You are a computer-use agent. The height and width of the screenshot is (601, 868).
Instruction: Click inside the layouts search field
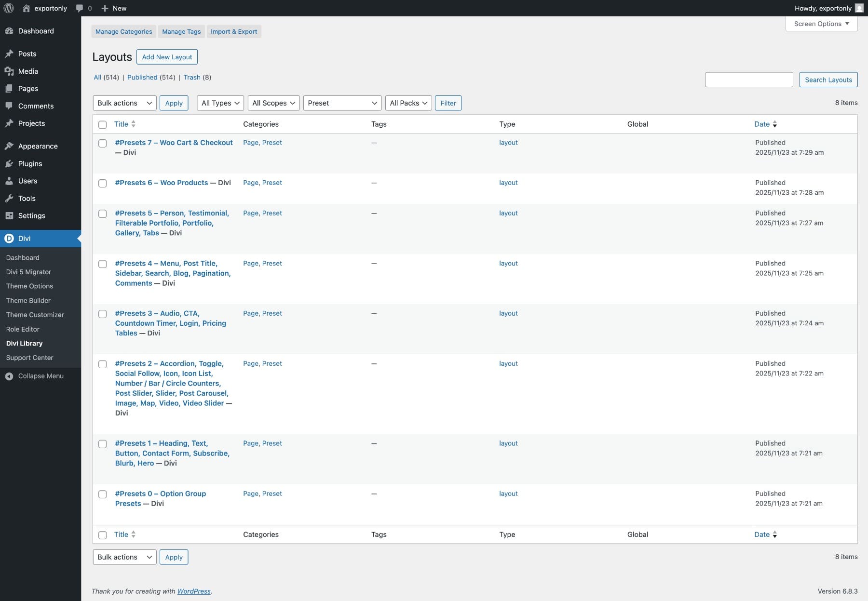[x=749, y=80]
